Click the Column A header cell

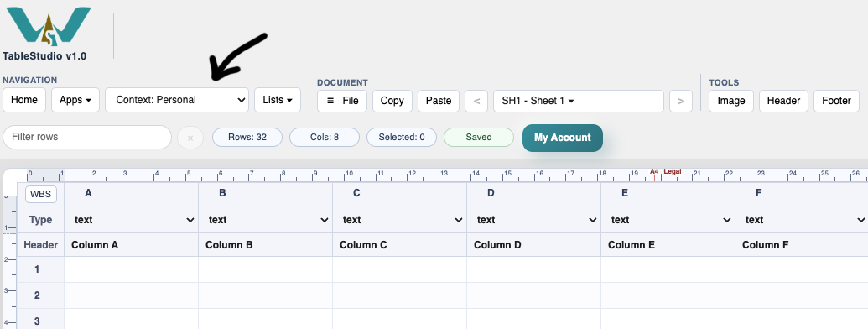point(131,245)
